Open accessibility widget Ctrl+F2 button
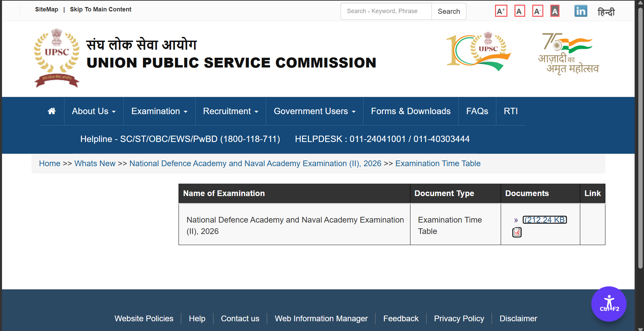The image size is (644, 331). coord(609,304)
